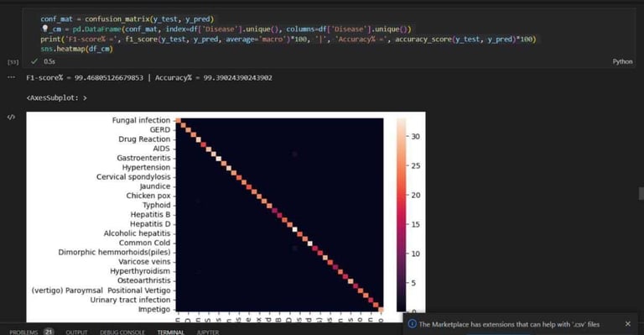Click the color bar tick value 25
This screenshot has width=644, height=335.
[415, 165]
